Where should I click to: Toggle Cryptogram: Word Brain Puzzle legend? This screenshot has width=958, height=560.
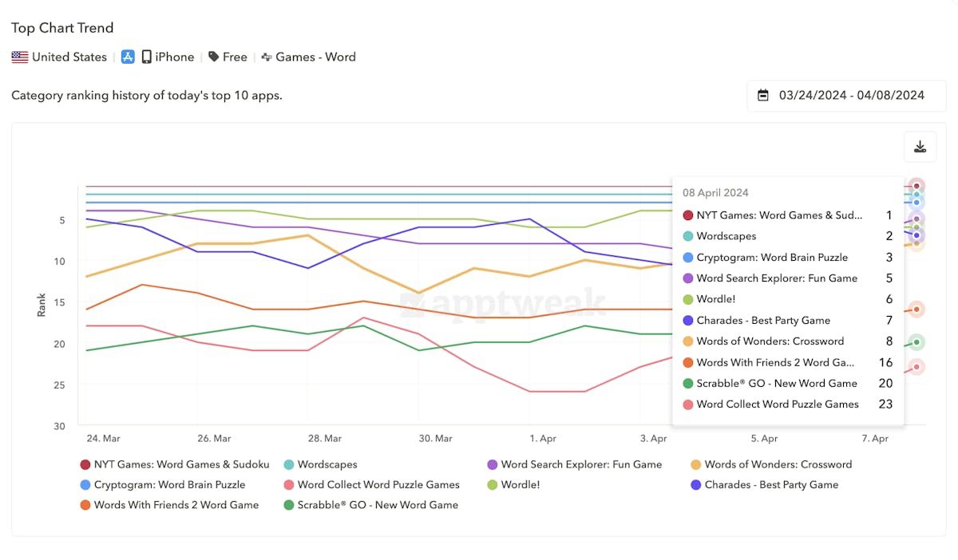(163, 485)
